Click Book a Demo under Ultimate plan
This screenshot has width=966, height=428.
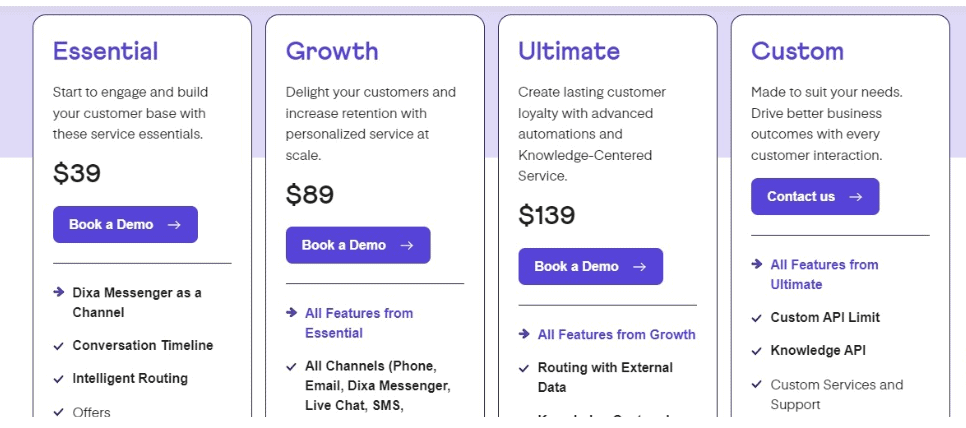590,267
